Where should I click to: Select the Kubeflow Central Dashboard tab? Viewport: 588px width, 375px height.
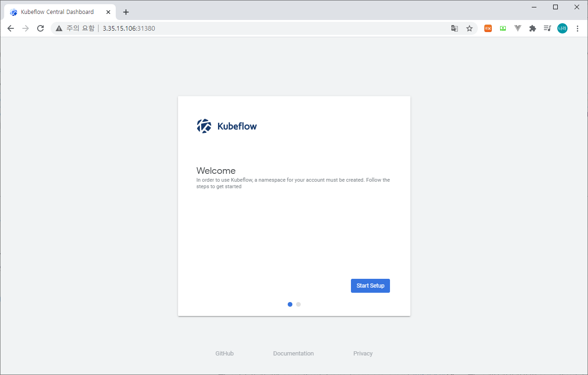(x=60, y=12)
